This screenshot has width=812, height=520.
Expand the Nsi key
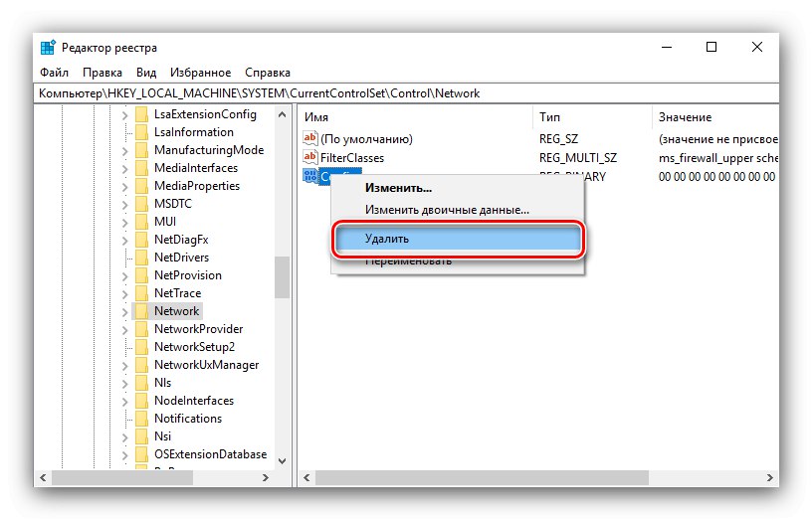click(124, 437)
